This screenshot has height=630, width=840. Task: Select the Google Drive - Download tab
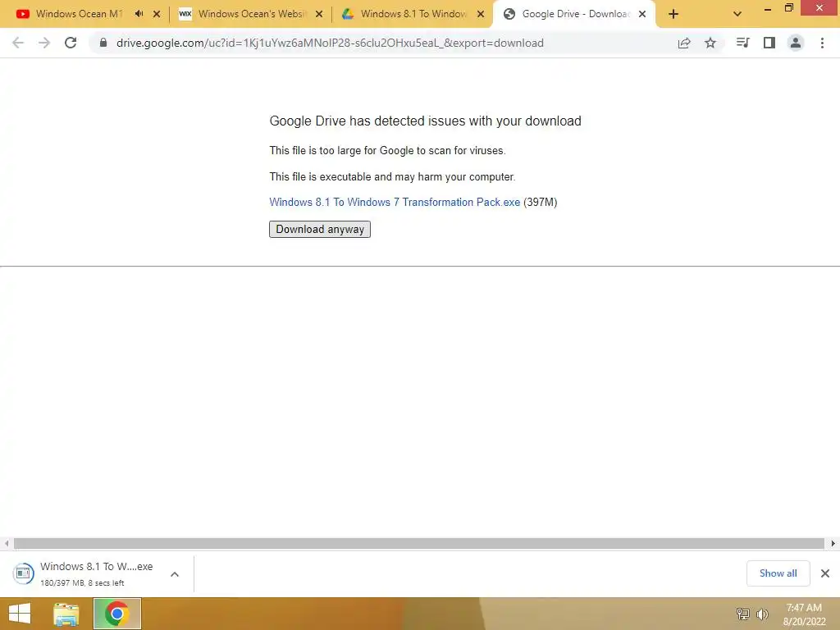tap(575, 14)
